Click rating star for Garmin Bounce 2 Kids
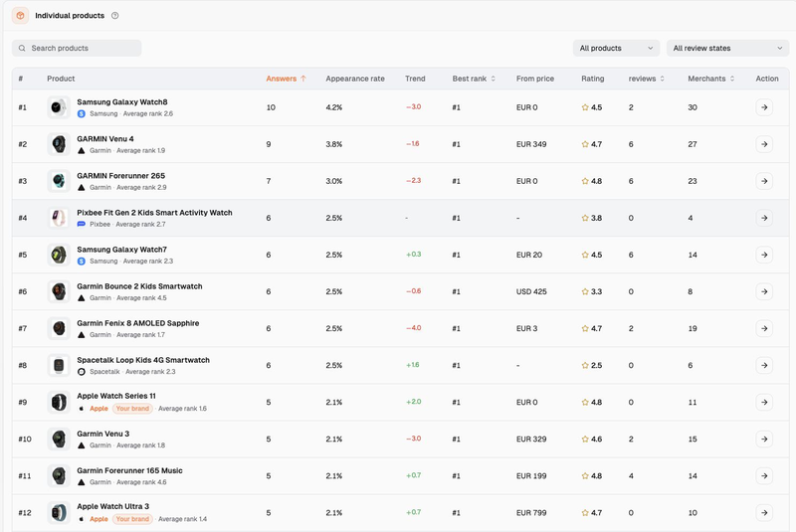Screen dimensions: 796x532 click(x=585, y=291)
